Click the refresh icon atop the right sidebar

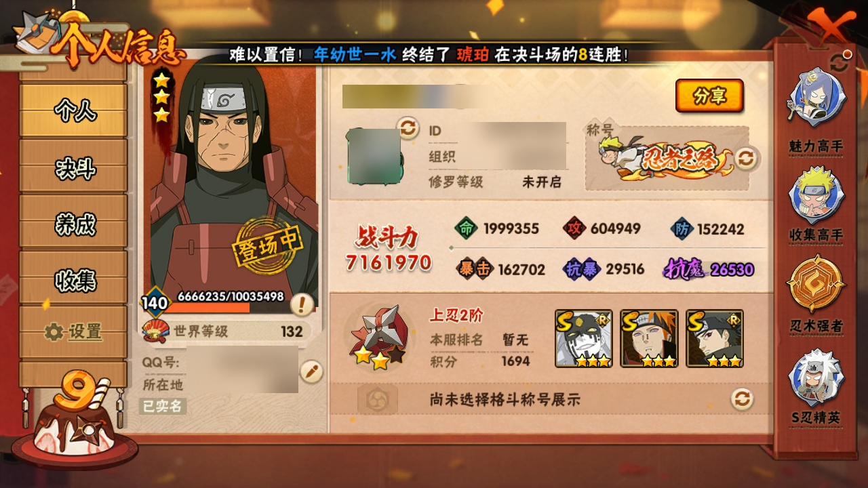[x=839, y=62]
